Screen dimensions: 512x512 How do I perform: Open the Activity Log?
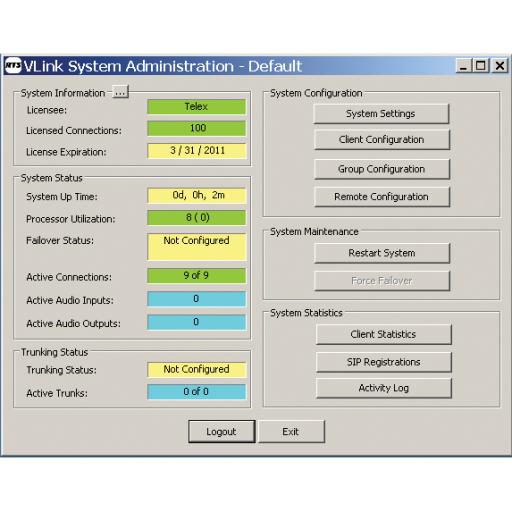(384, 388)
